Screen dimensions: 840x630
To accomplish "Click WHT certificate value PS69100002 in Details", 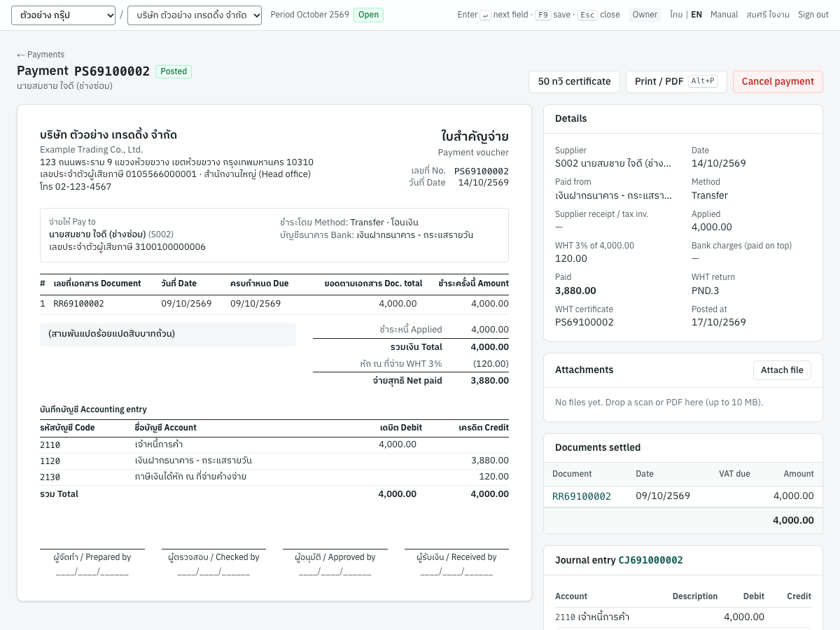I will 584,323.
